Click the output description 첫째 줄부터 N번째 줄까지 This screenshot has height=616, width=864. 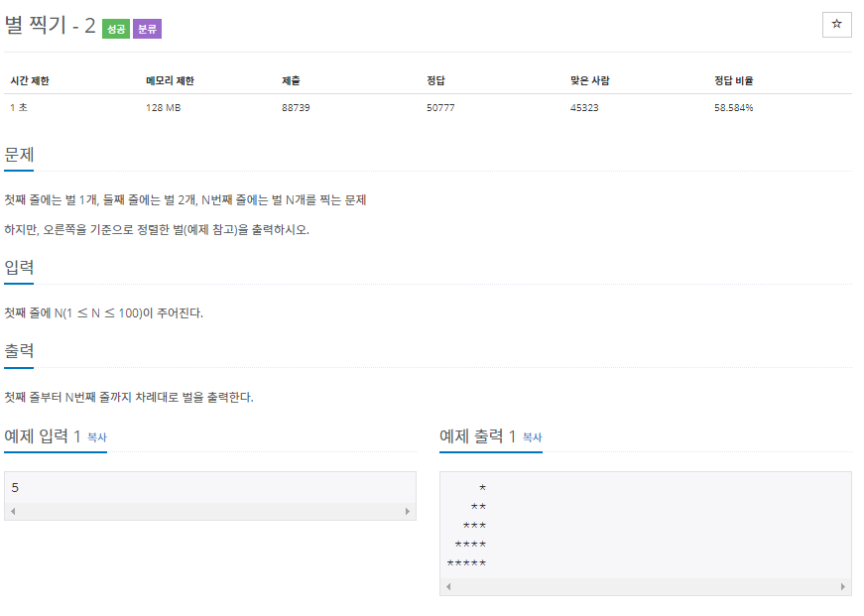click(129, 397)
